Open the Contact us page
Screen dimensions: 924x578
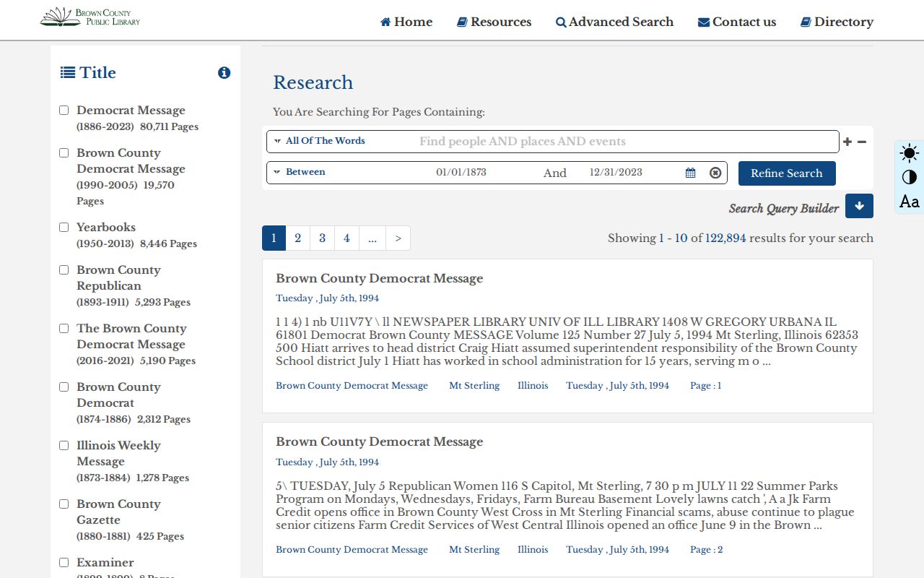coord(737,22)
